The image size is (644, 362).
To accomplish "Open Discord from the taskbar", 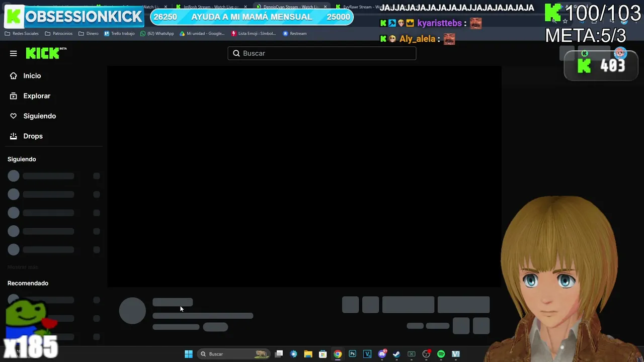I will tap(382, 354).
